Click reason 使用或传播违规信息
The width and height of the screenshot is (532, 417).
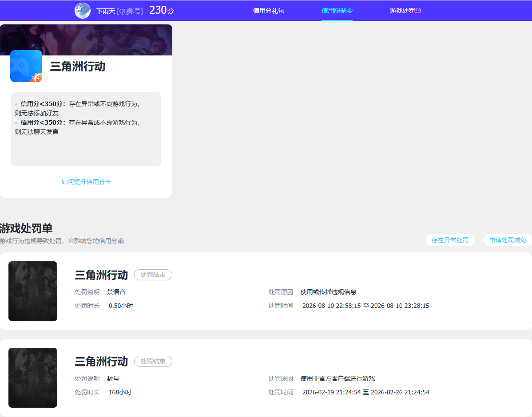pyautogui.click(x=329, y=292)
